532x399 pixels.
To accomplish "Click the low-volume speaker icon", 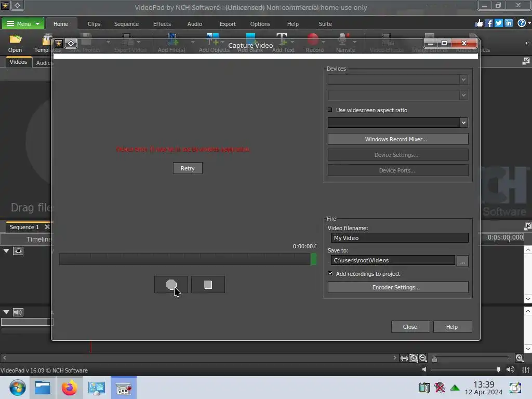I will [x=424, y=369].
